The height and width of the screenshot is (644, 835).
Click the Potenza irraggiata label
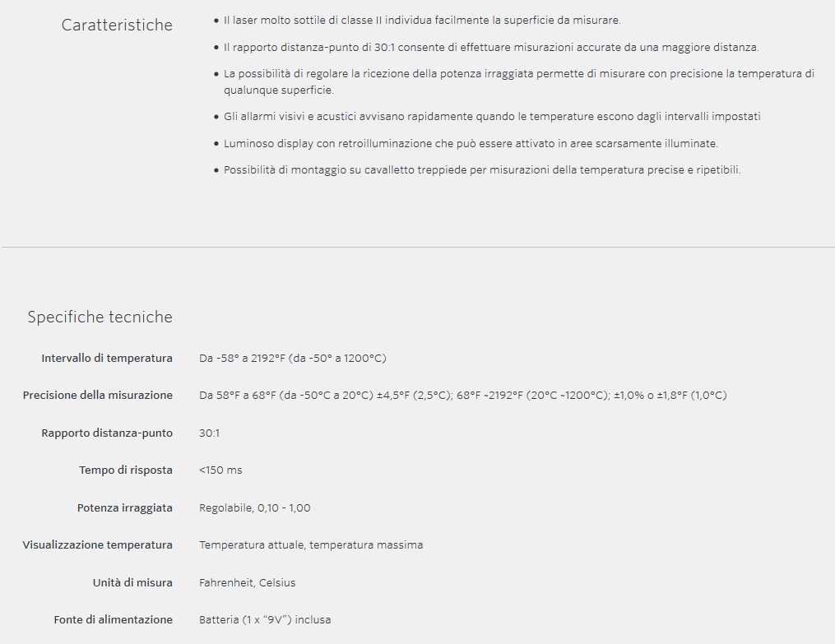[x=125, y=507]
